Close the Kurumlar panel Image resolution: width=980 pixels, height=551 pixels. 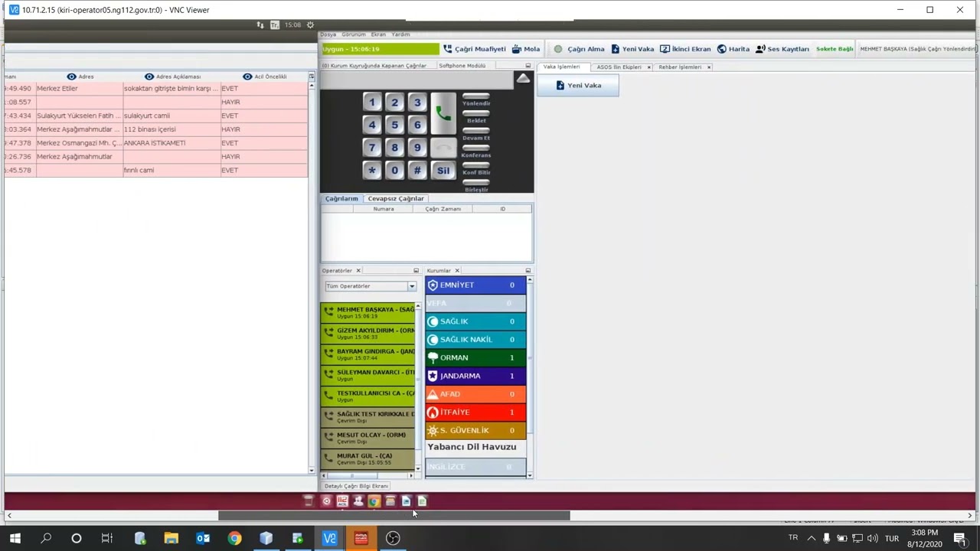457,271
